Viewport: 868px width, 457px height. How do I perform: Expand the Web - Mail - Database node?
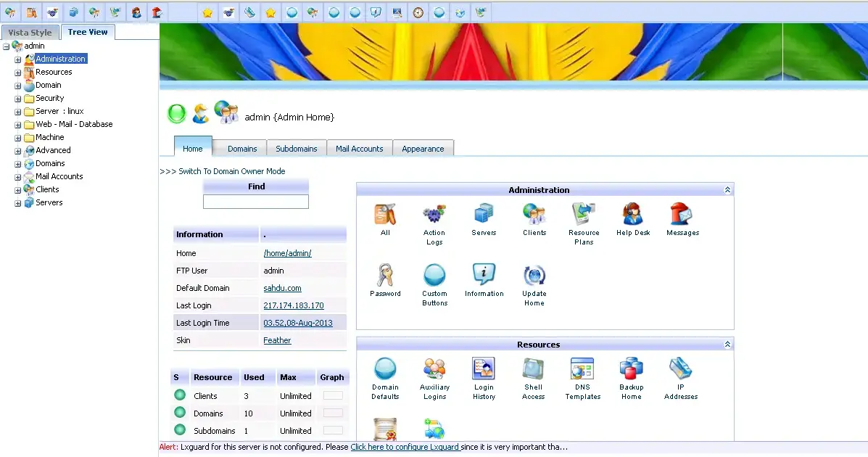pyautogui.click(x=18, y=125)
